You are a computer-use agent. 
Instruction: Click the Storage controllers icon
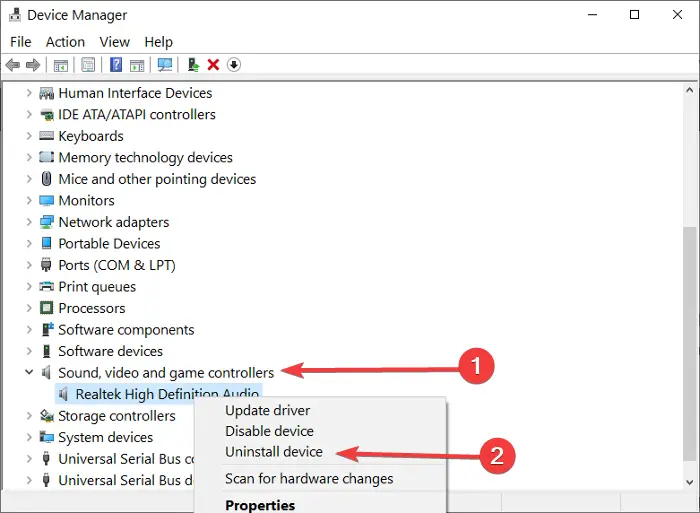[46, 416]
